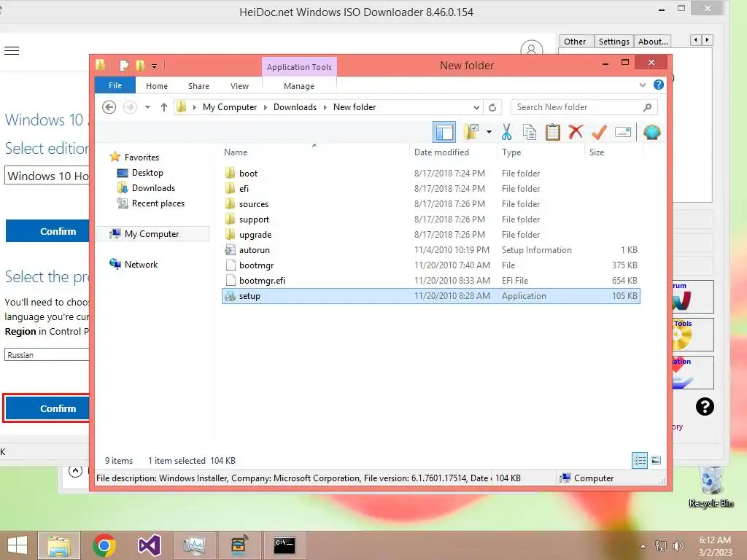Click the red X Delete toolbar icon
The height and width of the screenshot is (560, 747).
pyautogui.click(x=576, y=132)
